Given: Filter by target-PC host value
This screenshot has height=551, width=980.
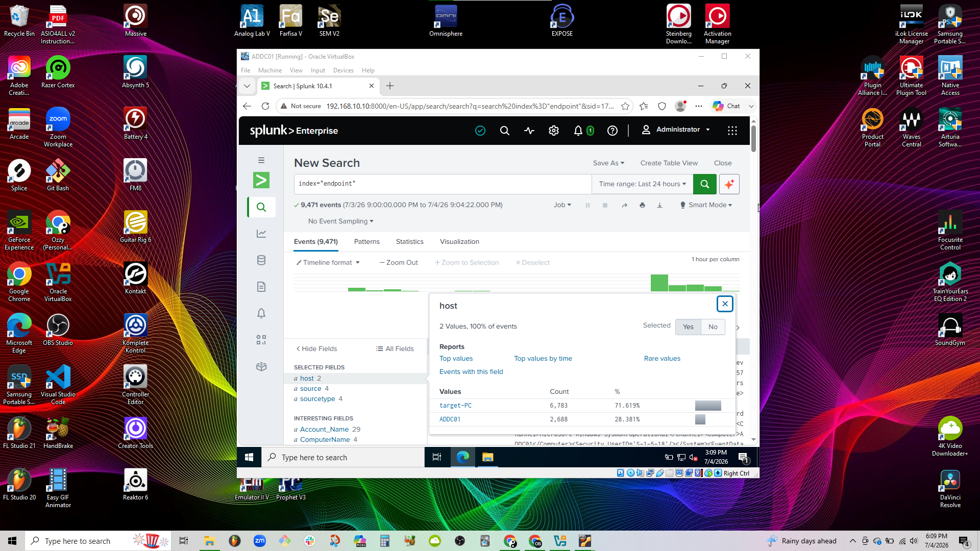Looking at the screenshot, I should [x=455, y=406].
